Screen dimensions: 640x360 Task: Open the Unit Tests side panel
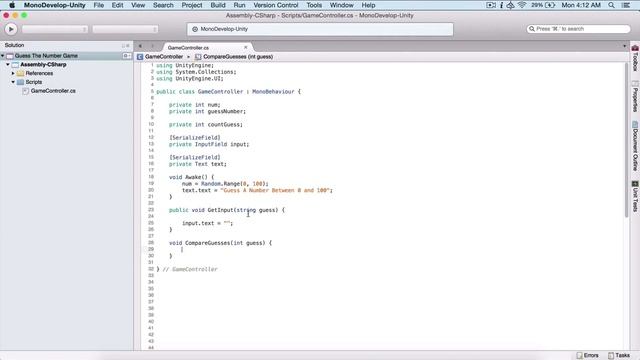[635, 196]
